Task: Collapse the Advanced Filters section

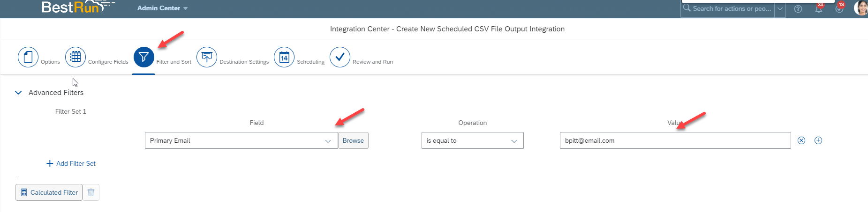Action: click(19, 93)
